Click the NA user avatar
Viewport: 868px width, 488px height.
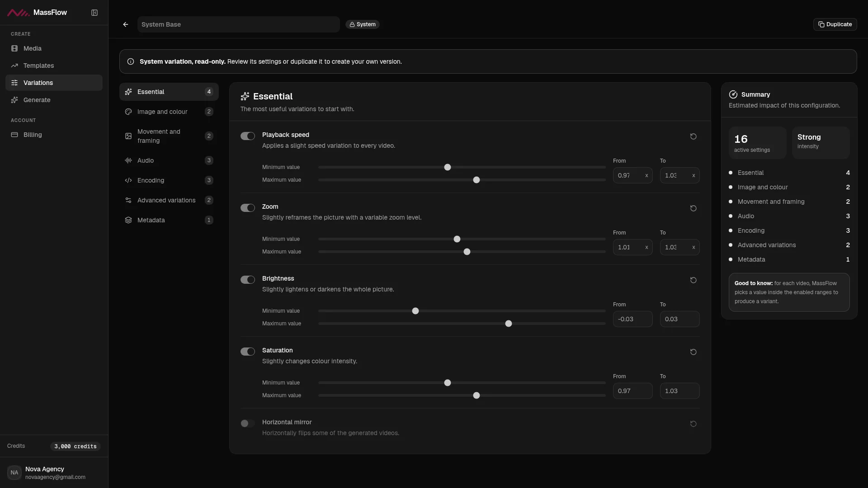click(x=14, y=473)
